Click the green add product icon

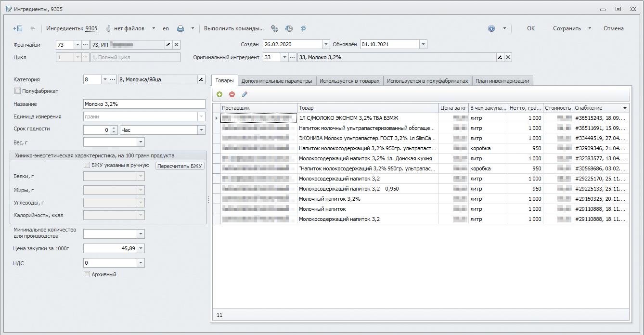click(219, 94)
